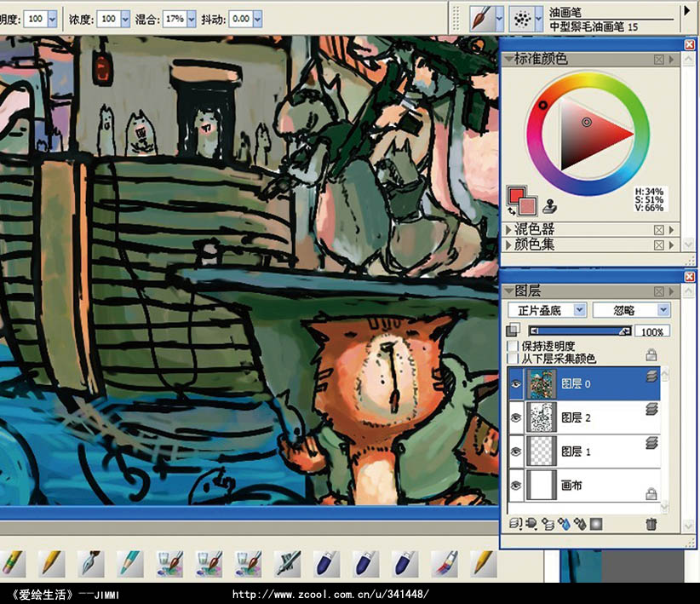The height and width of the screenshot is (604, 700).
Task: Delete layer with the trash icon
Action: tap(651, 524)
